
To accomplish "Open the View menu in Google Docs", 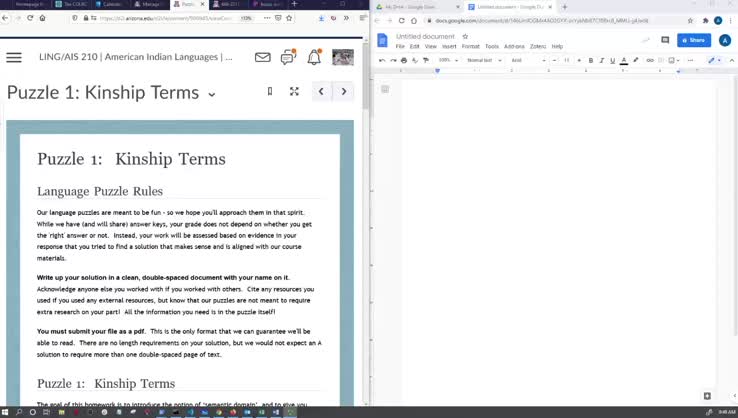I will pos(431,47).
